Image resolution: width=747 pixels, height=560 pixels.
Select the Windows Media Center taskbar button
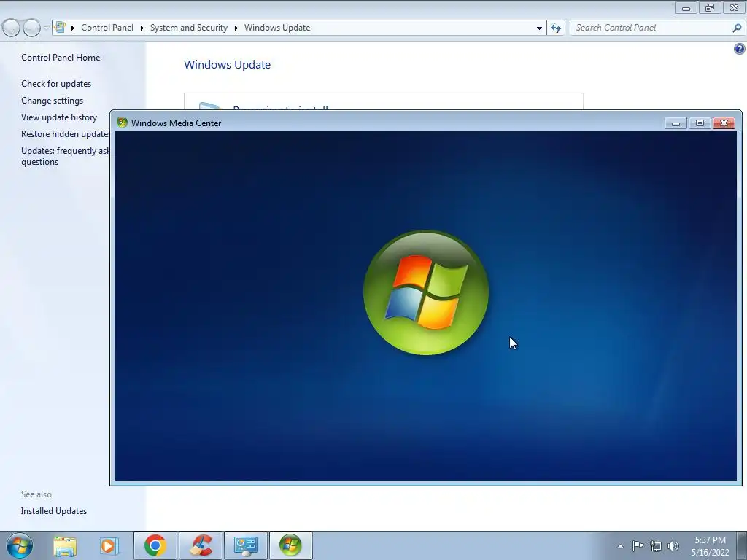click(x=291, y=545)
